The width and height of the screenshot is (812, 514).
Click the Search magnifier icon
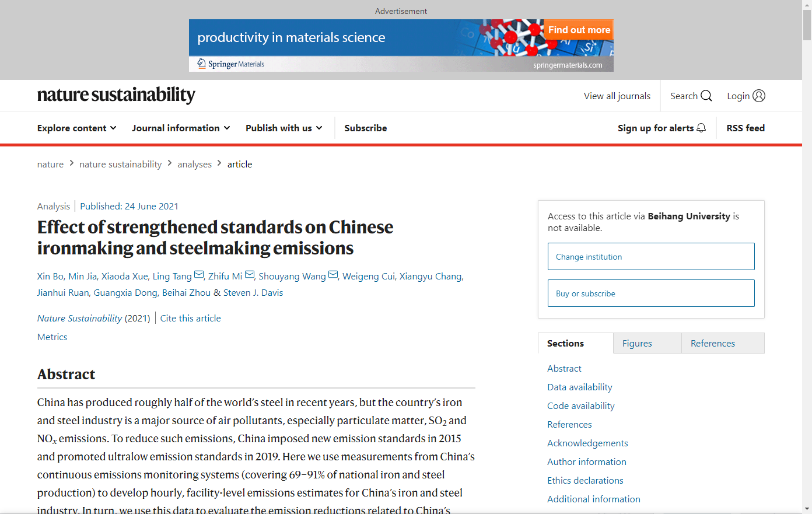[x=706, y=96]
